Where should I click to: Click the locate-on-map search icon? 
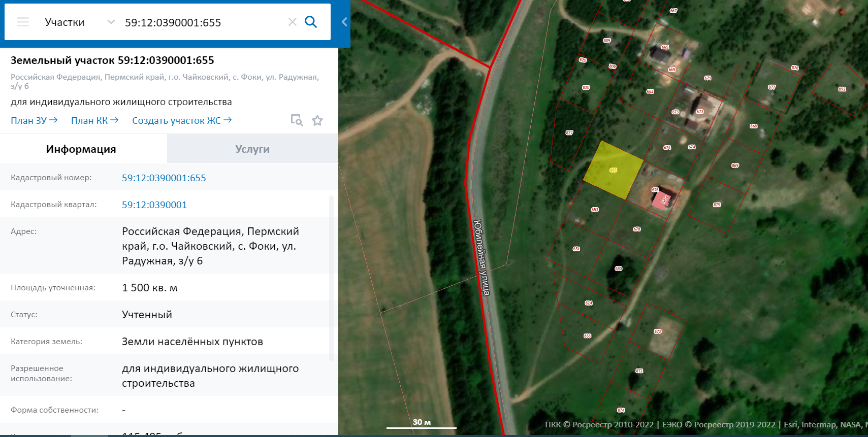[x=297, y=120]
